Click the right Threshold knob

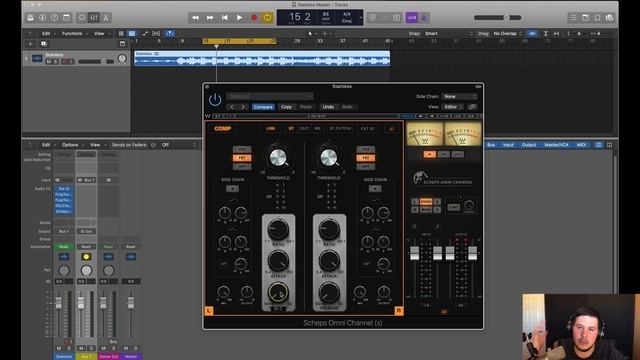[x=329, y=158]
